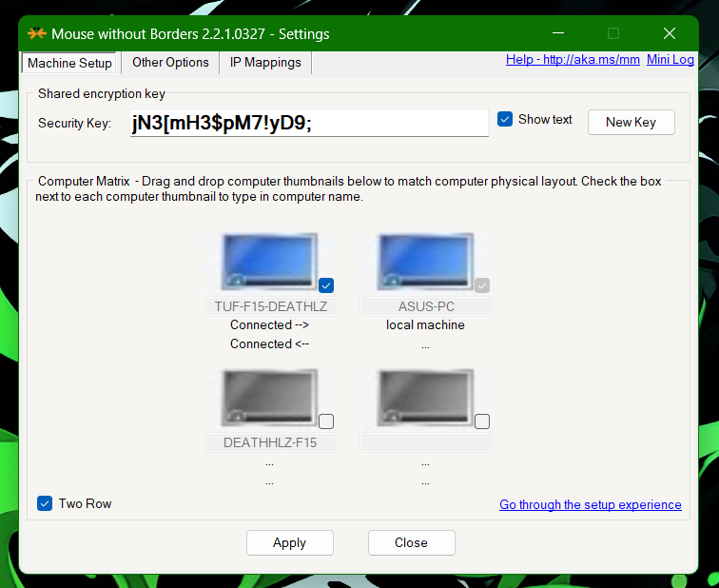Click the Close button at bottom
Screen dimensions: 719x588
(x=411, y=542)
